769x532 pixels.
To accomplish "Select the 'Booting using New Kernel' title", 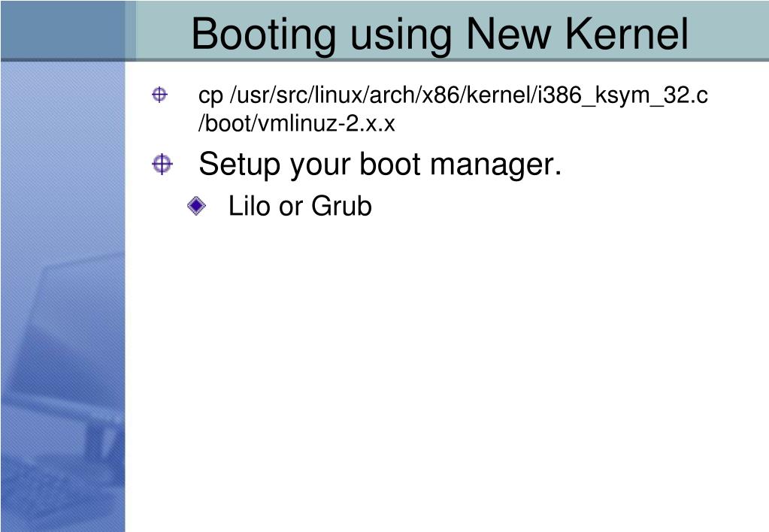I will (440, 35).
